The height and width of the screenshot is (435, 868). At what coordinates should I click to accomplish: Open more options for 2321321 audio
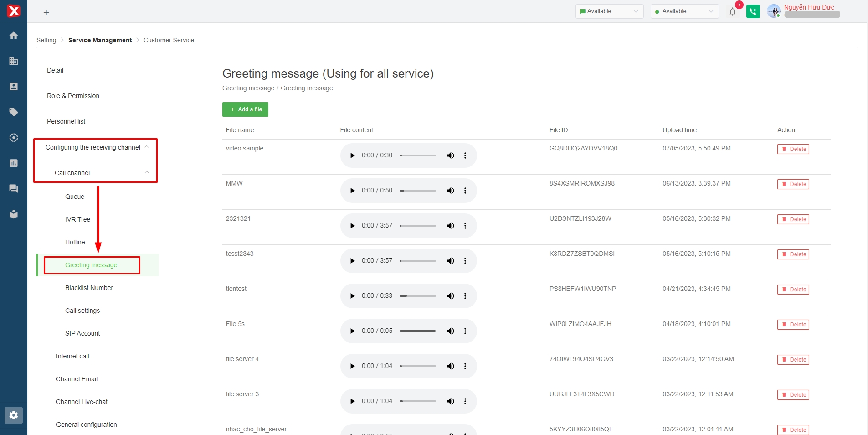point(465,226)
